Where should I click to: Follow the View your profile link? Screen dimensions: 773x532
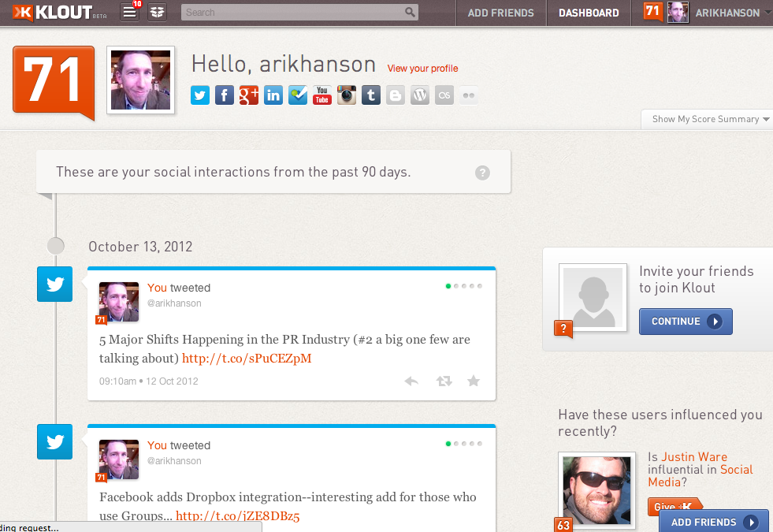422,69
